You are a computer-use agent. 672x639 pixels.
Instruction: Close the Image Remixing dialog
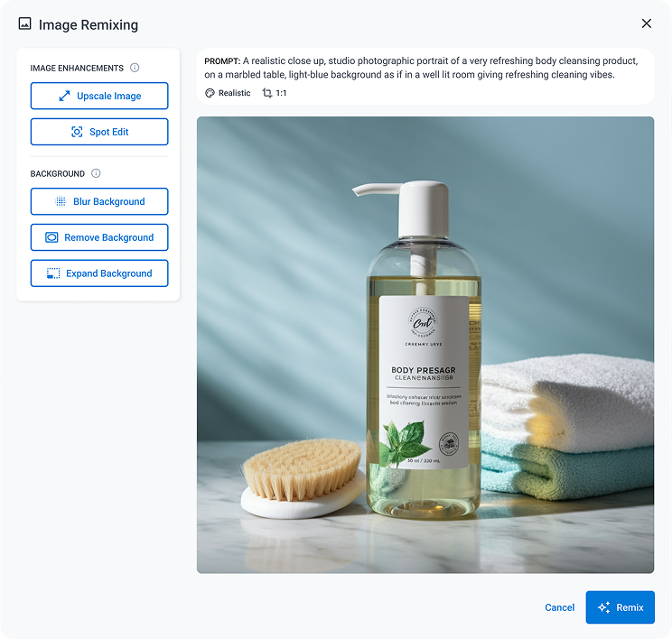coord(646,23)
